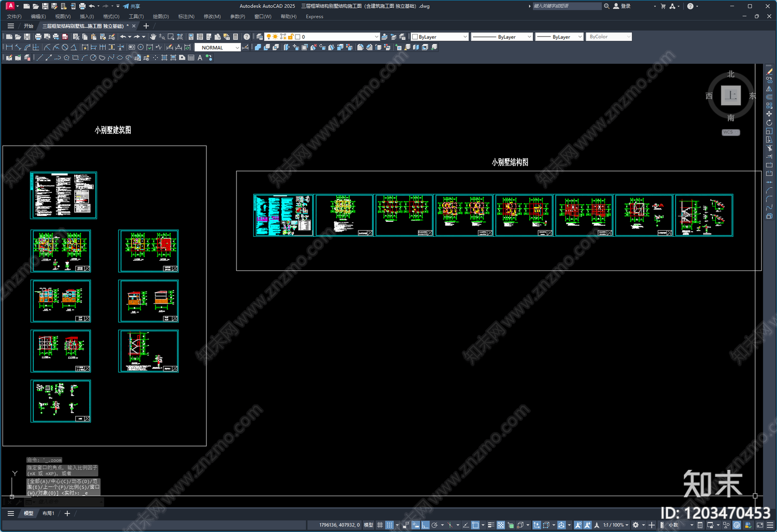Click the Linear dimension tool icon

[x=9, y=48]
